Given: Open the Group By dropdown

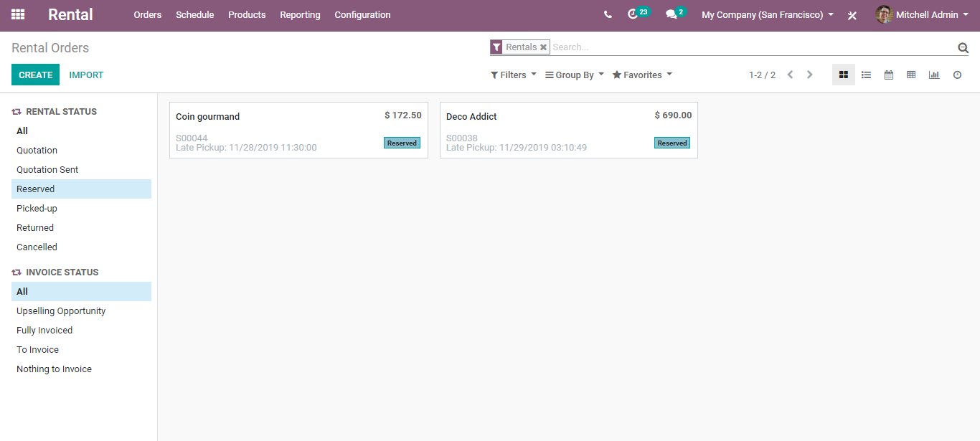Looking at the screenshot, I should 575,75.
